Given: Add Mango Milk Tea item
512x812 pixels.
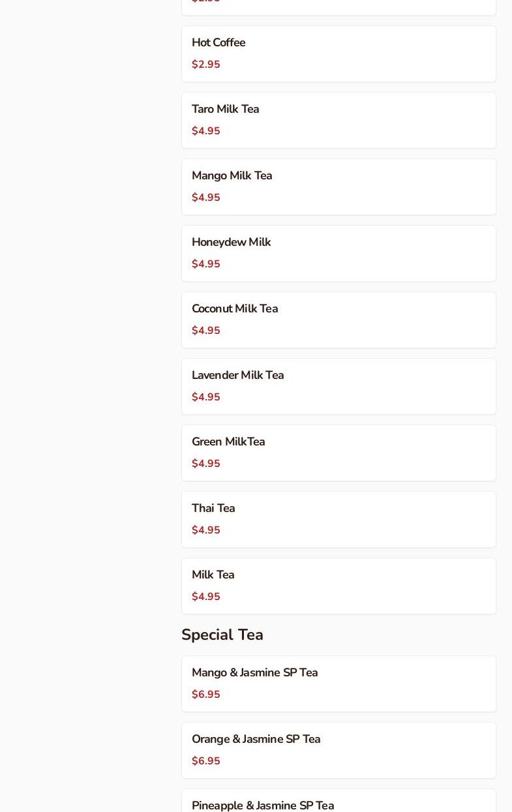Looking at the screenshot, I should [339, 187].
